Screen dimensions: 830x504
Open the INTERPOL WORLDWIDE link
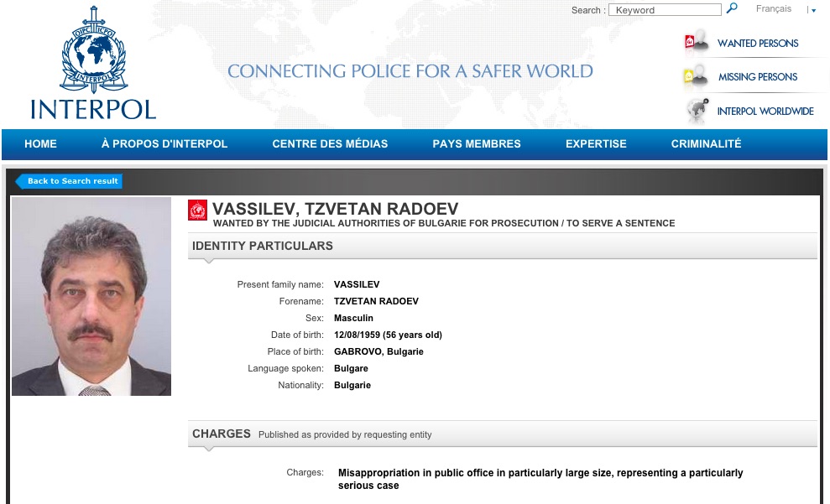(x=765, y=111)
